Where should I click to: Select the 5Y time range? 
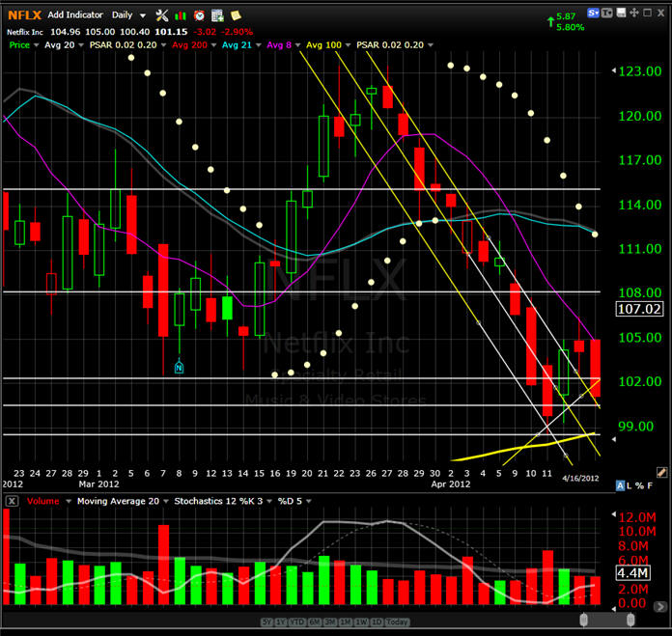(x=266, y=622)
